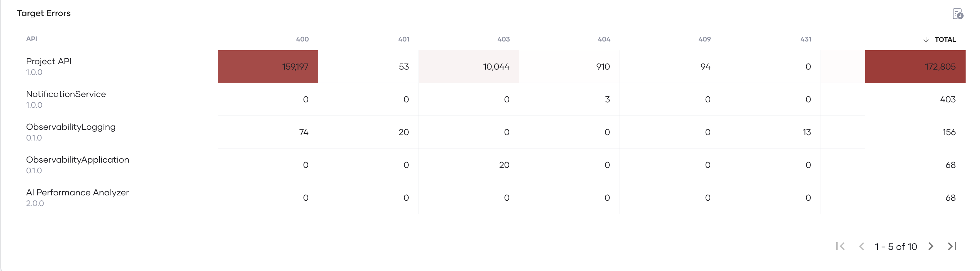Jump to last page of results
This screenshot has width=980, height=271.
(952, 246)
